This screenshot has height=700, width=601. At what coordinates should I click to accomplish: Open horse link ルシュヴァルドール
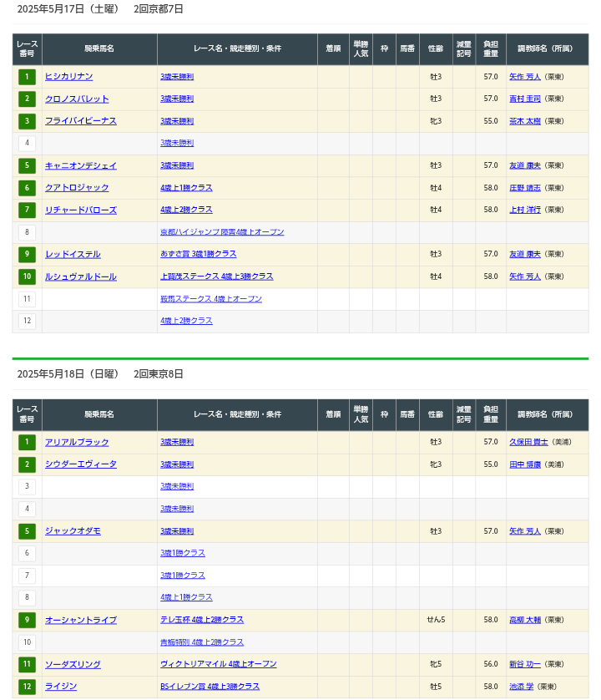pyautogui.click(x=81, y=276)
